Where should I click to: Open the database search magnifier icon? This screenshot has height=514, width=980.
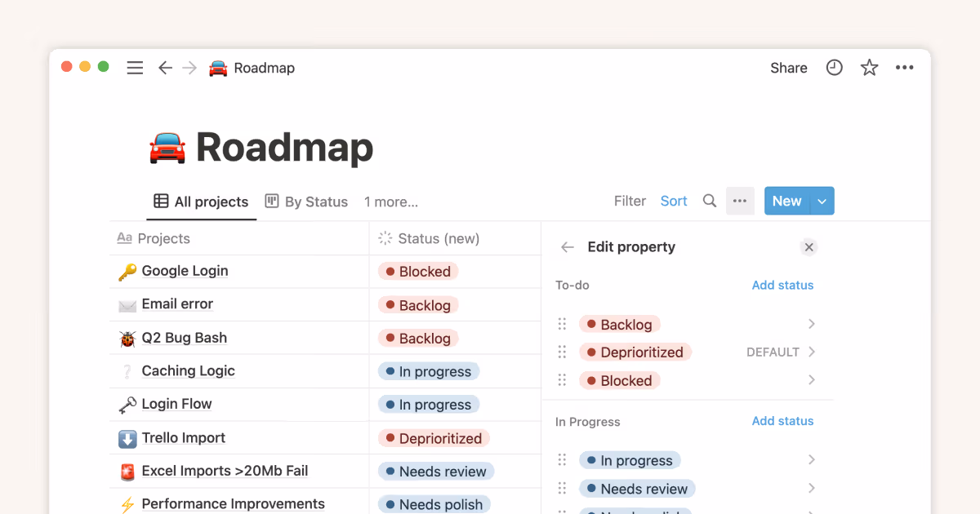pos(709,201)
